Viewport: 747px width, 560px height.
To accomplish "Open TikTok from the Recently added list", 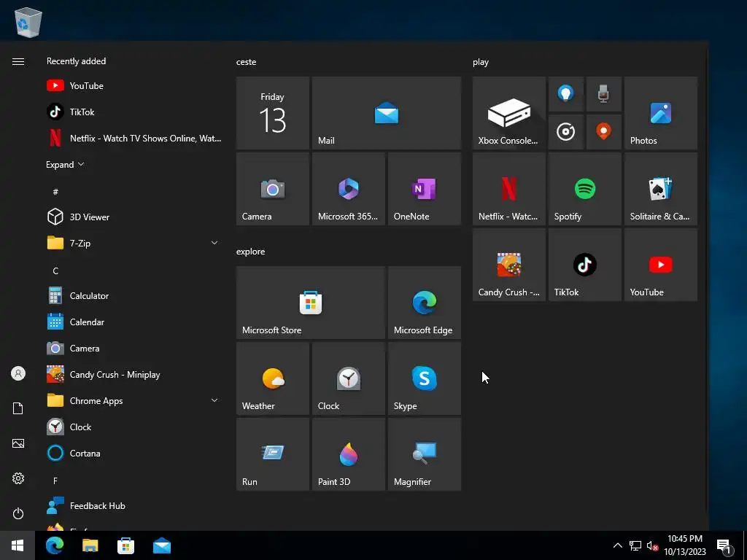I will point(133,112).
